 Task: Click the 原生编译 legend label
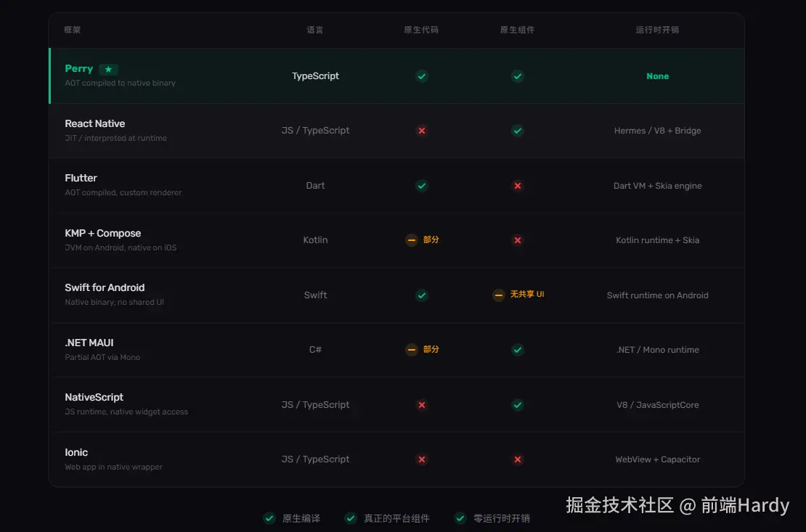(301, 518)
